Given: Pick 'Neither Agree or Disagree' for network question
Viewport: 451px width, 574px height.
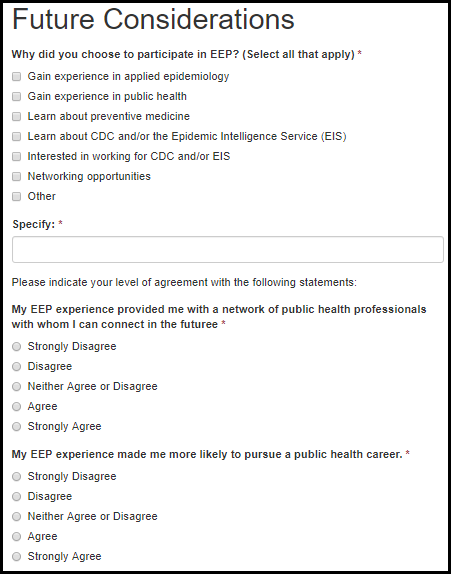Looking at the screenshot, I should coord(16,387).
